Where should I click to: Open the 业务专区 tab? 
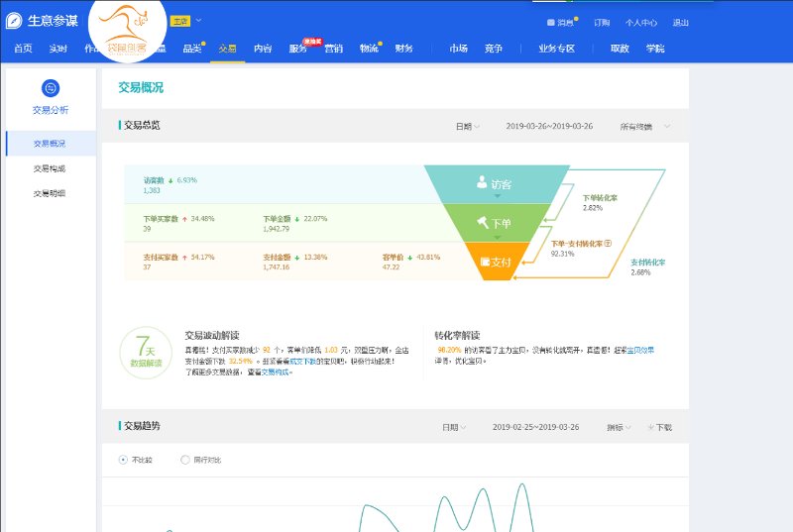[557, 49]
